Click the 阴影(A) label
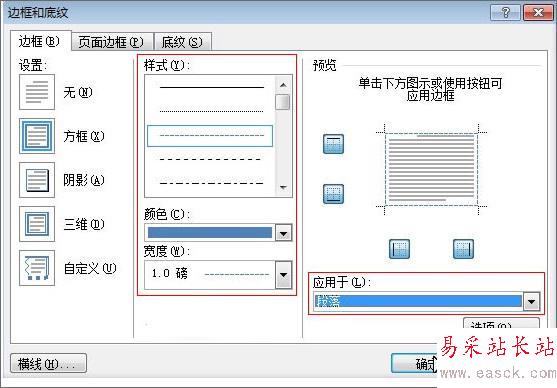The height and width of the screenshot is (388, 557). [x=84, y=180]
